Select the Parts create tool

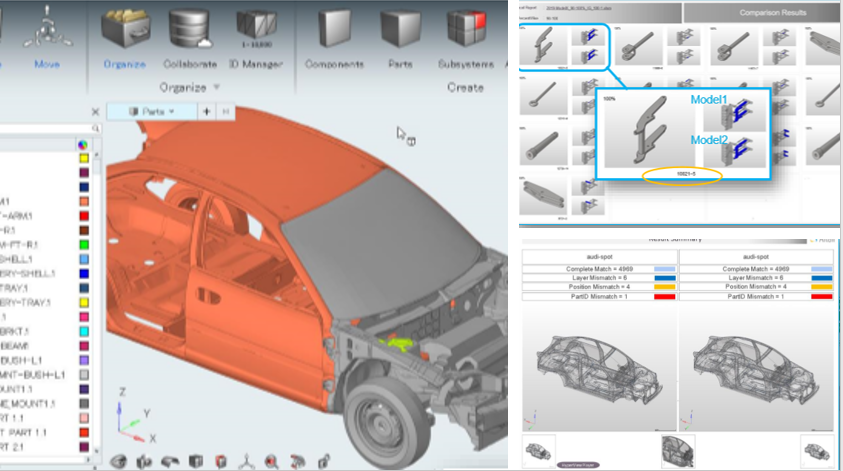(x=401, y=28)
